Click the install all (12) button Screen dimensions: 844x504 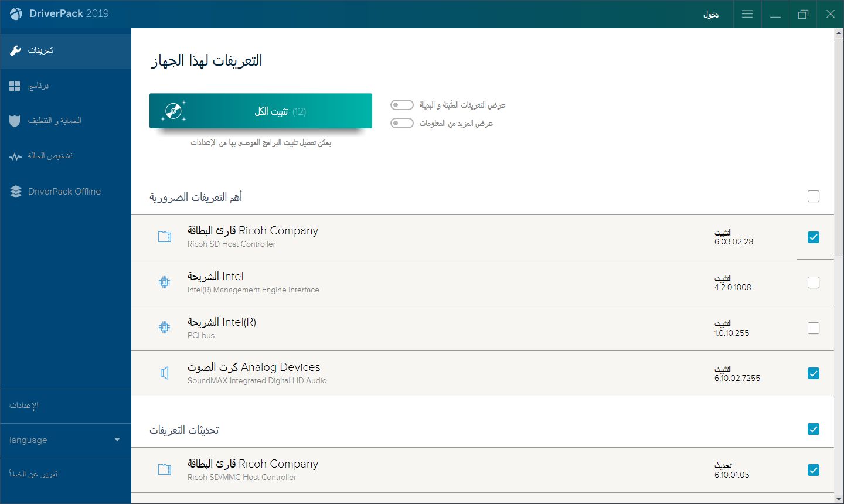[261, 111]
